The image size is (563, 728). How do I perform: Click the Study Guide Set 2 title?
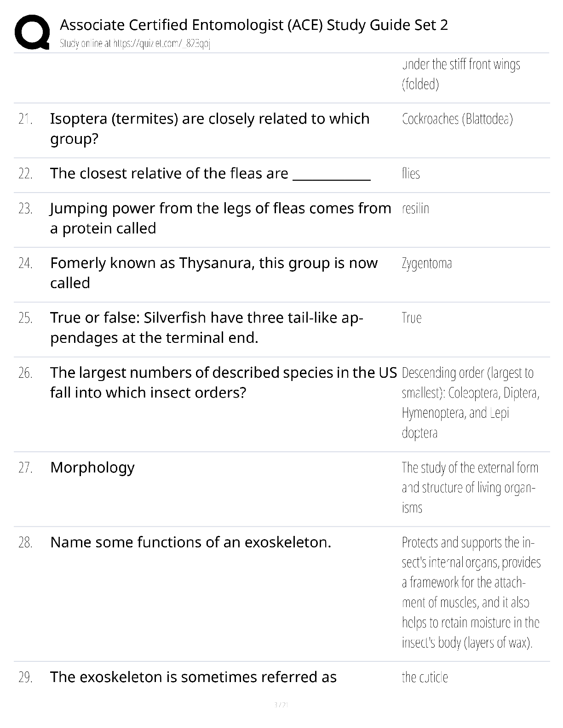tap(254, 25)
